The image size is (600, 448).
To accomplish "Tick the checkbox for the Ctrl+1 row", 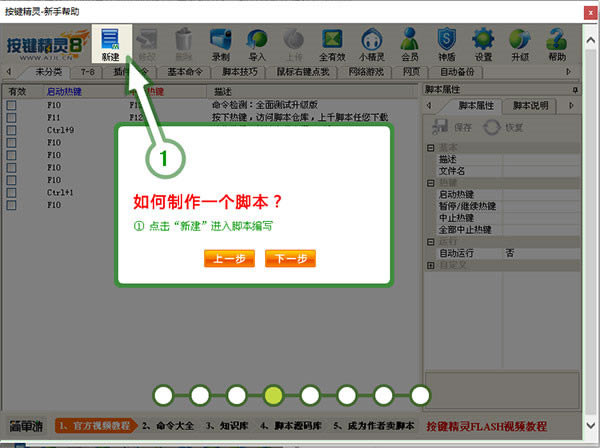I will point(11,192).
